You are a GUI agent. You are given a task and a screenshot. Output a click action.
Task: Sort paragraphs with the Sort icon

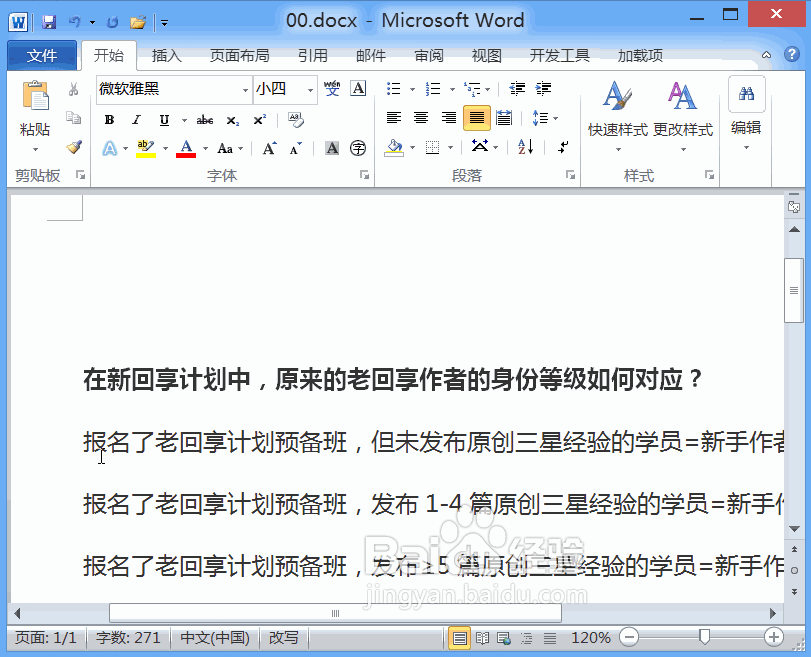(524, 148)
